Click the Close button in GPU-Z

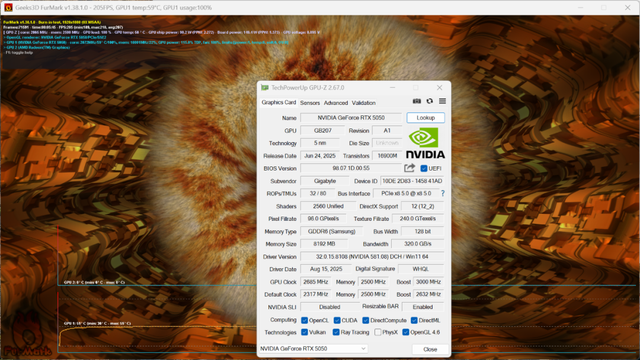[x=430, y=349]
